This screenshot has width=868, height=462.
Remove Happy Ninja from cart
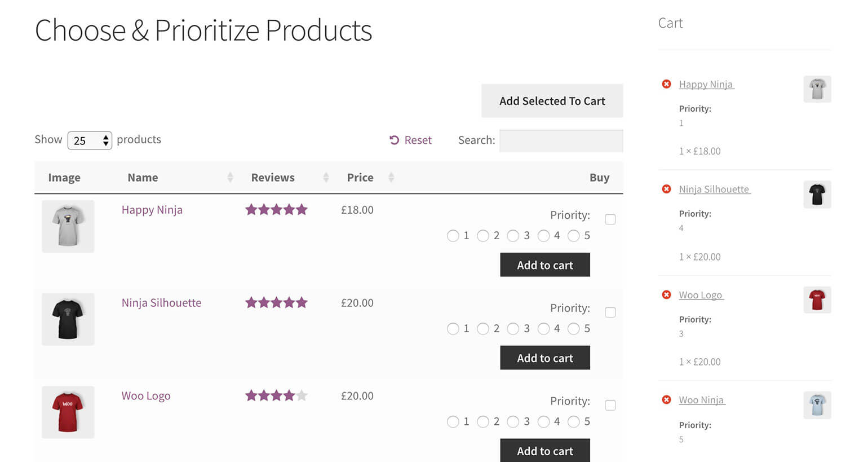[666, 84]
